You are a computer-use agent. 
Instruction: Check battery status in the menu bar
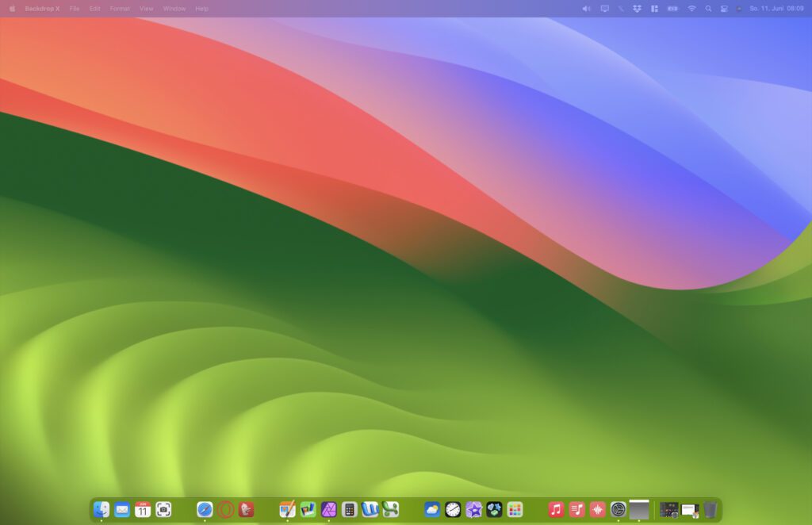(672, 9)
